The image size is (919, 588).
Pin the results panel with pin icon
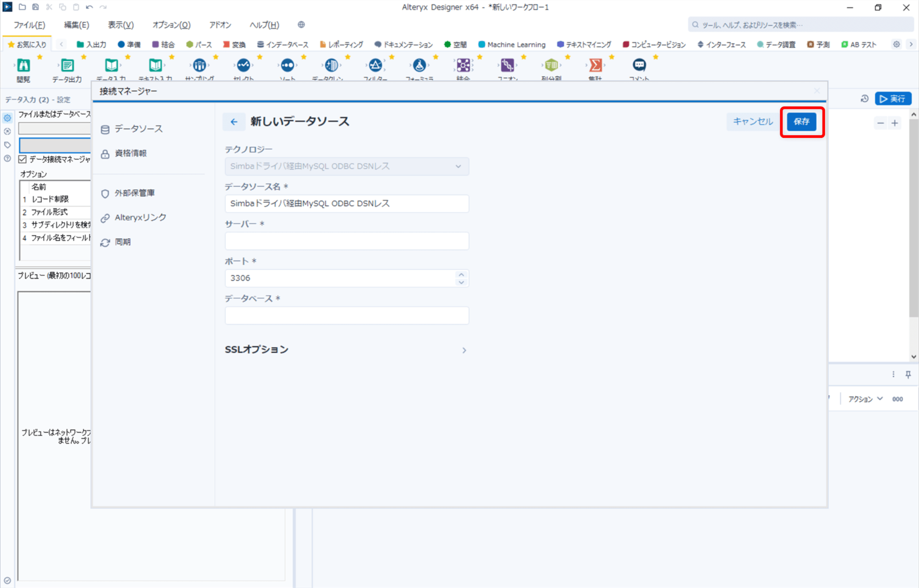[908, 374]
